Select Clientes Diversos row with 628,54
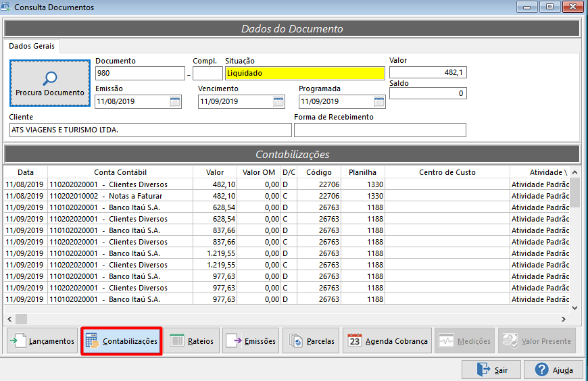The height and width of the screenshot is (381, 588). [x=287, y=219]
